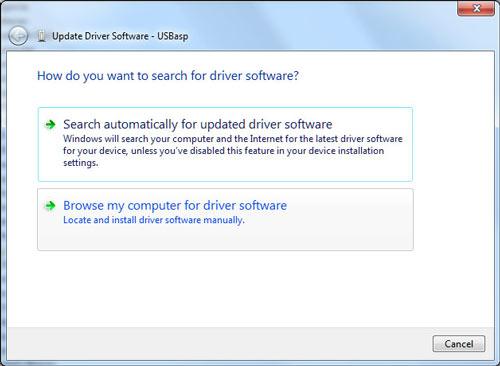
Task: Click the 'Windows will search your computer' description
Action: click(233, 151)
